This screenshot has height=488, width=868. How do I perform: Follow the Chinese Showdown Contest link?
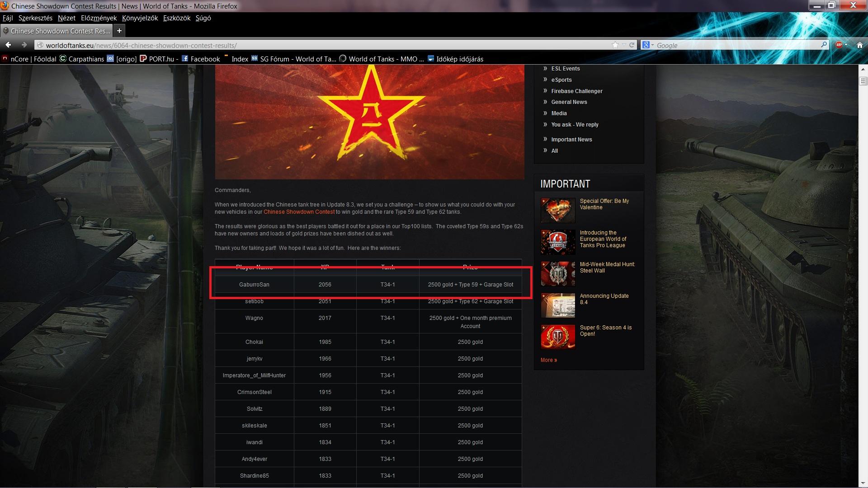pyautogui.click(x=299, y=212)
